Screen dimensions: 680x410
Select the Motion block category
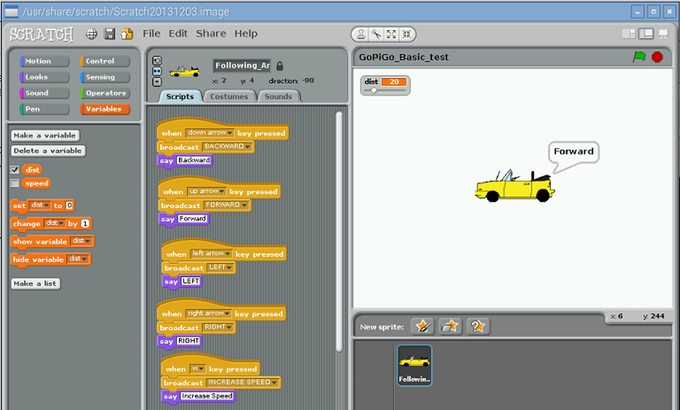[x=44, y=61]
